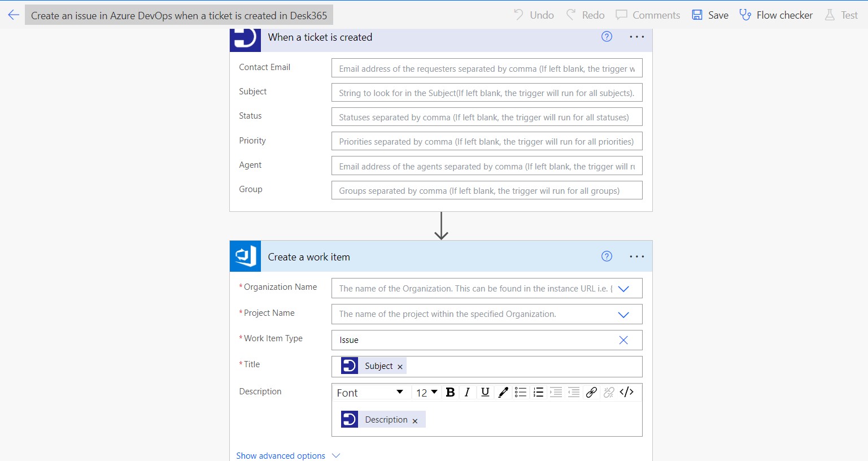This screenshot has width=868, height=461.
Task: Toggle underline in the Description editor
Action: click(485, 392)
